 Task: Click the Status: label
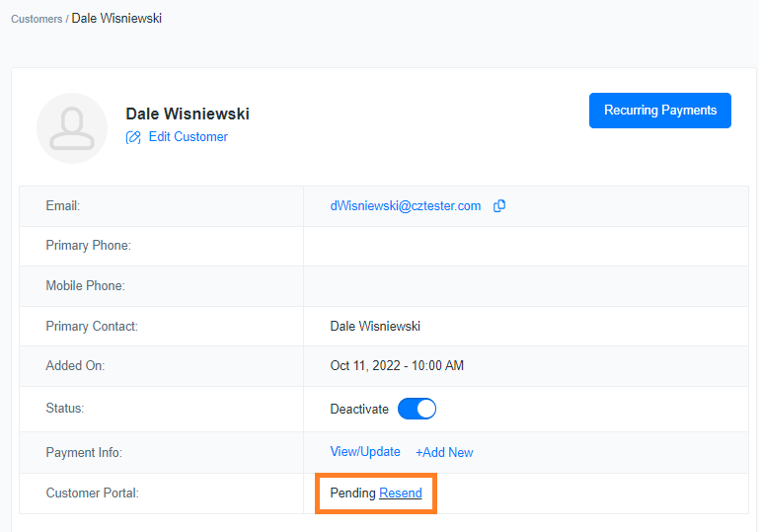[65, 408]
